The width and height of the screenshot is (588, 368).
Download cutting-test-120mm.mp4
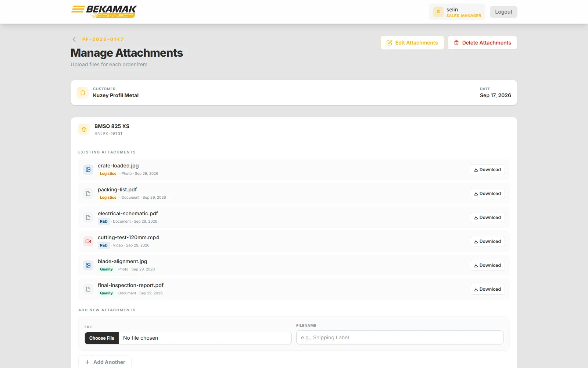tap(487, 241)
